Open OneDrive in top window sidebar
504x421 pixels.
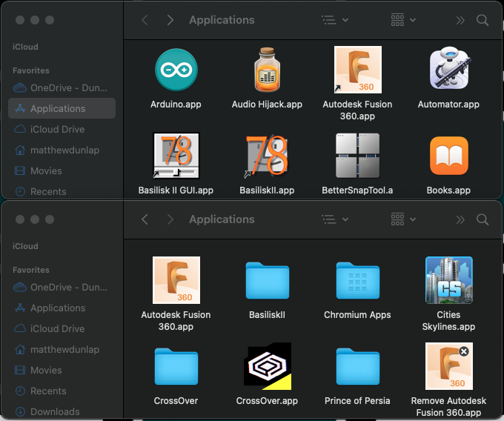click(x=62, y=87)
